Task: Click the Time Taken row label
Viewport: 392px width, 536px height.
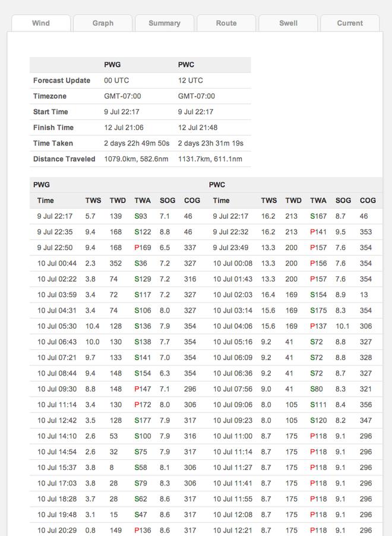Action: point(55,143)
